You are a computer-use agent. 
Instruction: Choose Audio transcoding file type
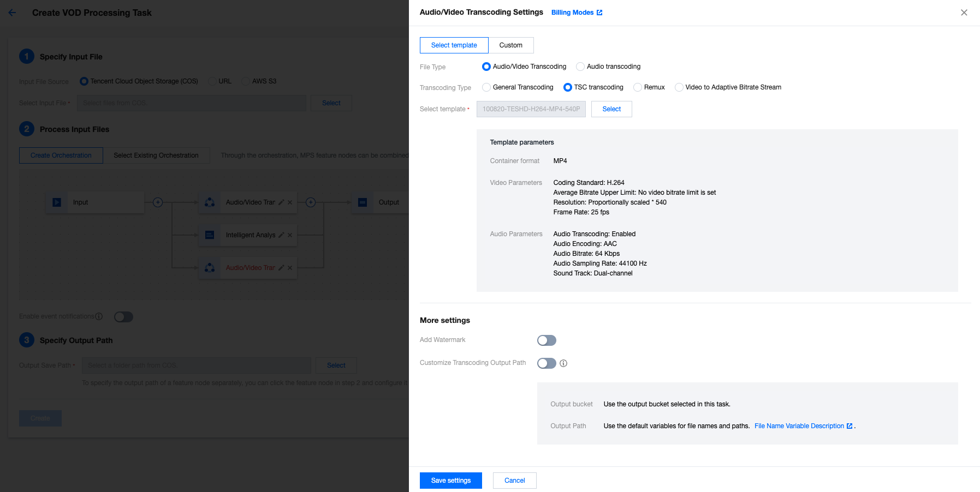(580, 67)
